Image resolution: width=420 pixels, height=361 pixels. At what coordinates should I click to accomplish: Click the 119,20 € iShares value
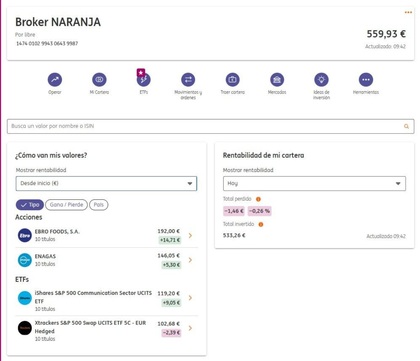tap(169, 293)
